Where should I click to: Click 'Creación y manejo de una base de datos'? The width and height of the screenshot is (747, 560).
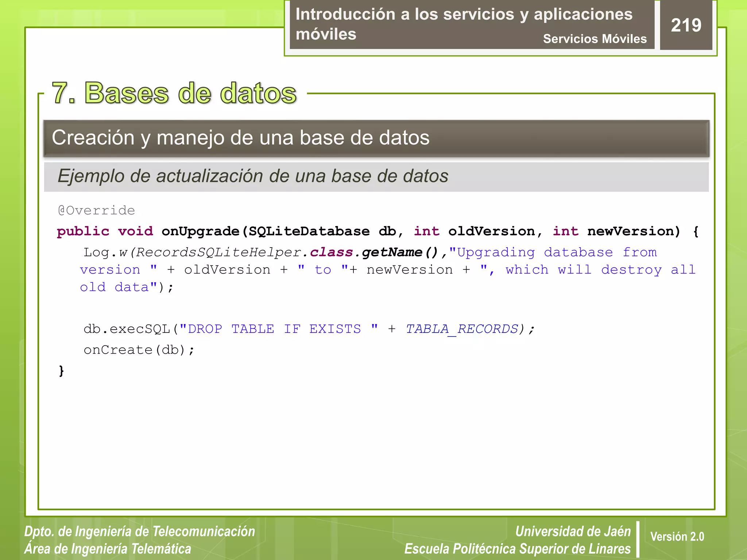click(241, 138)
